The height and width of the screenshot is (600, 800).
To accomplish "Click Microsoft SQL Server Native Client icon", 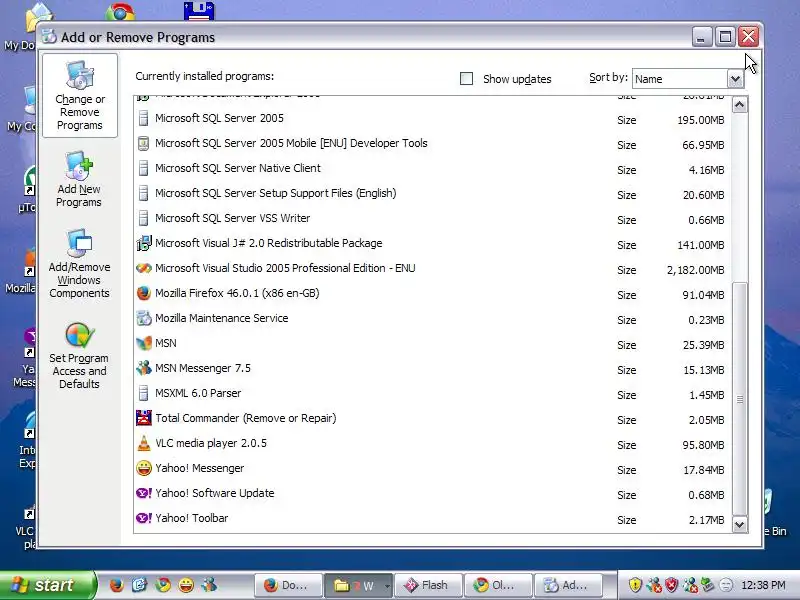I will 144,168.
